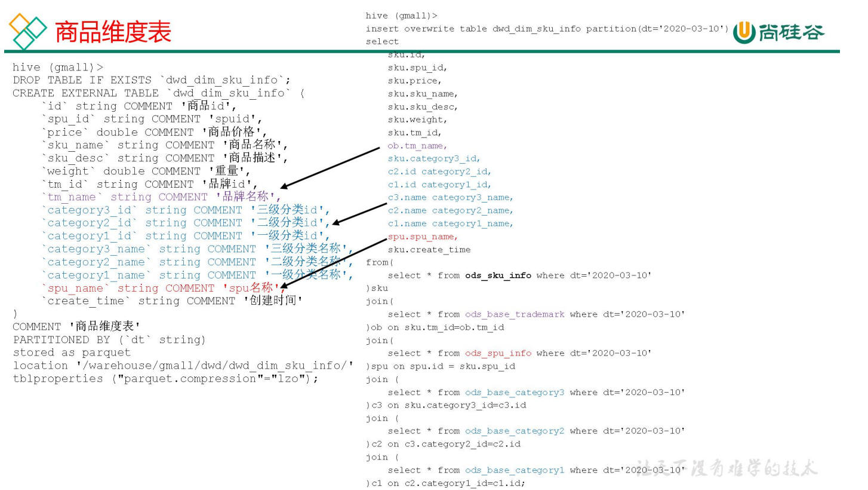Image resolution: width=868 pixels, height=490 pixels.
Task: Click the `category2_name` string COMMENT '二级分类名称' line
Action: click(198, 262)
